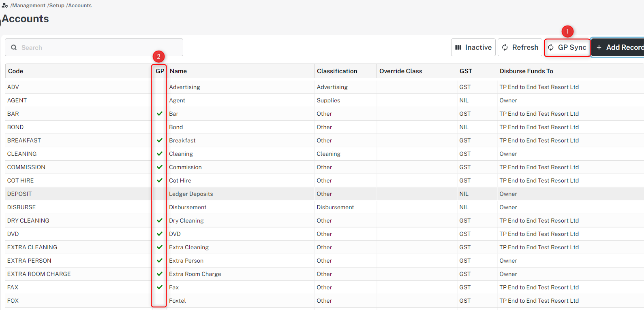
Task: Add a new record
Action: (618, 47)
